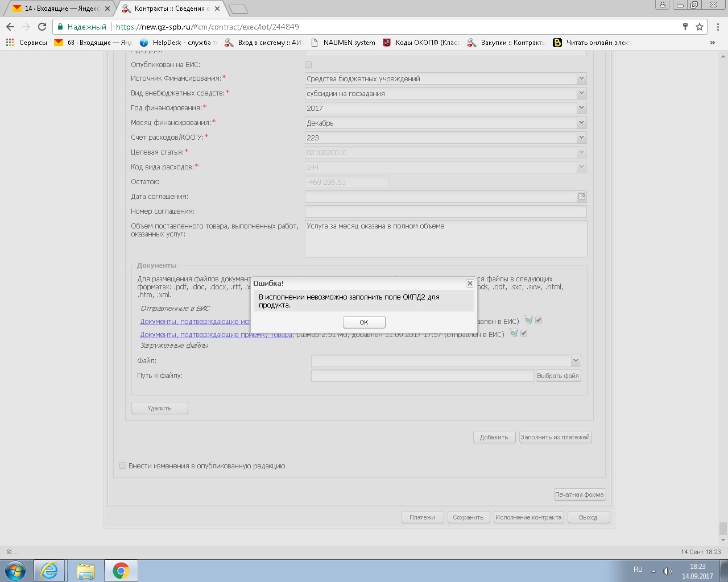Click the Удалить button

(x=159, y=408)
